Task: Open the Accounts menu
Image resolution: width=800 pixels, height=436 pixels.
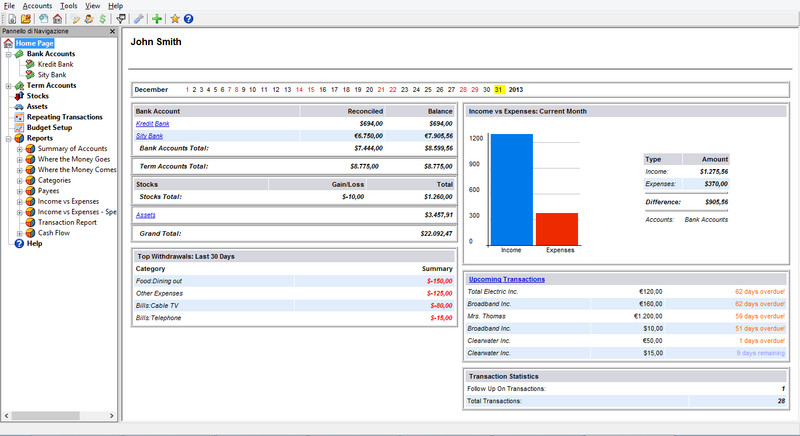Action: coord(37,6)
